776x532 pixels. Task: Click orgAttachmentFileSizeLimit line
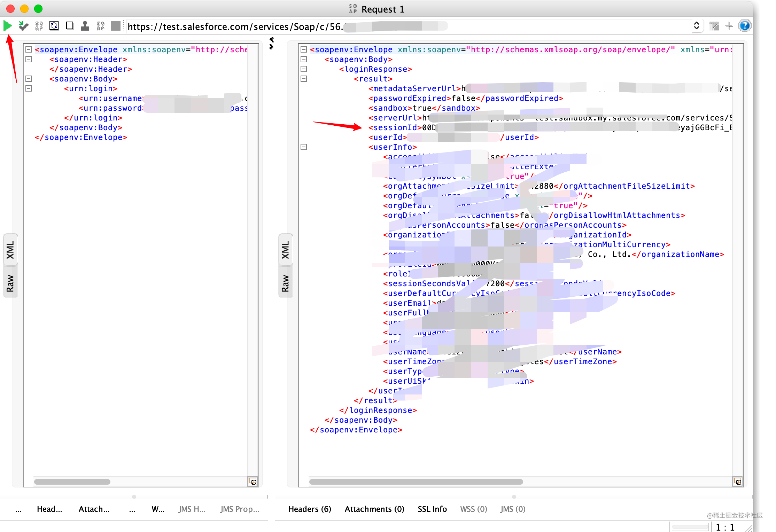click(x=539, y=186)
